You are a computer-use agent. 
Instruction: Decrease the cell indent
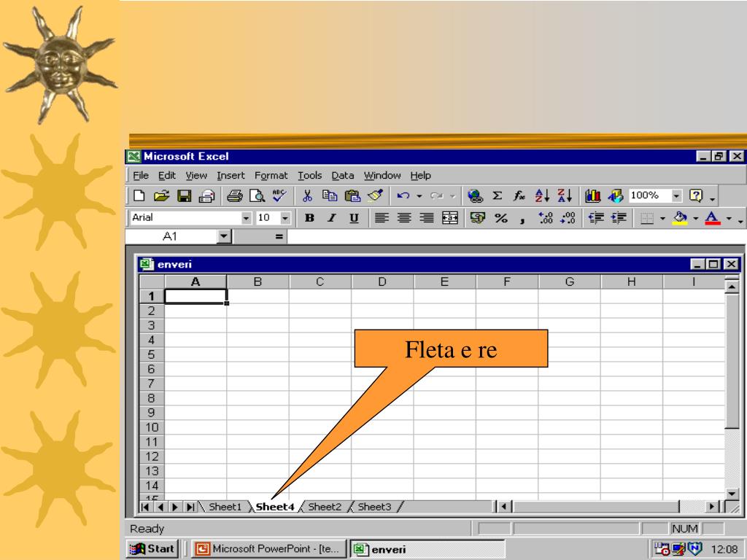(x=596, y=218)
